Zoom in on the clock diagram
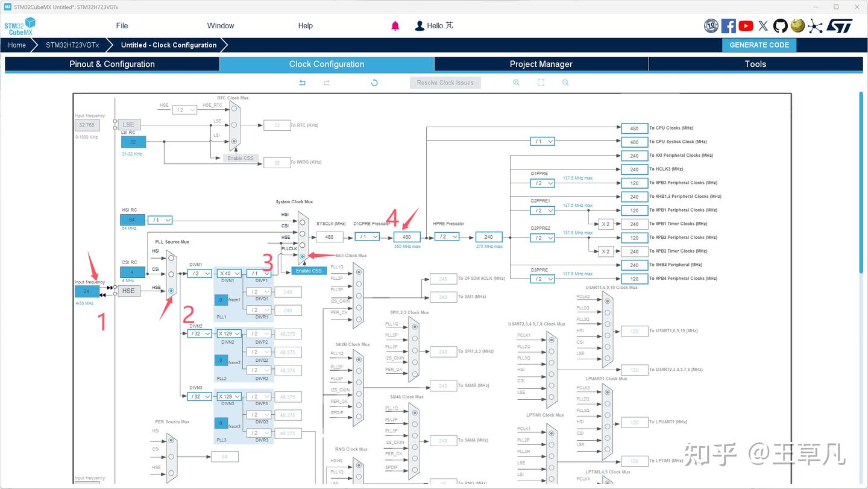Image resolution: width=868 pixels, height=489 pixels. [516, 83]
